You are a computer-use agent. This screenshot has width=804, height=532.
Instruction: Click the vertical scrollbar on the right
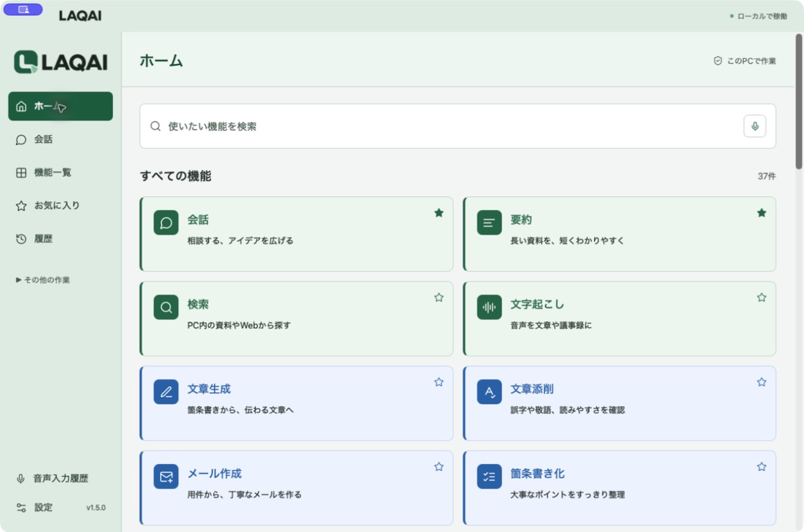coord(798,102)
